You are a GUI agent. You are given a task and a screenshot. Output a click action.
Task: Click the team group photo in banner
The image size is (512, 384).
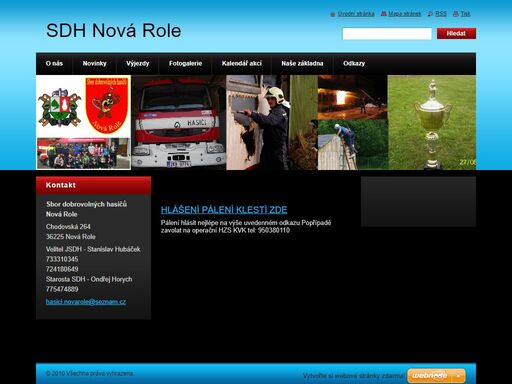[83, 153]
